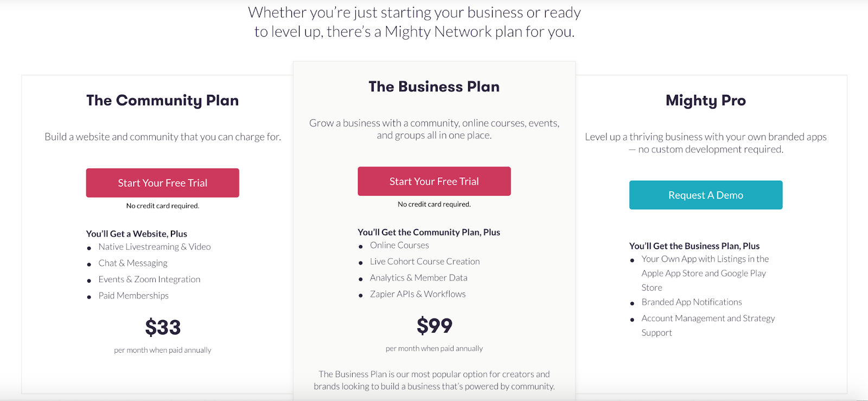
Task: Click the Account Management and Strategy Support item
Action: click(x=708, y=325)
